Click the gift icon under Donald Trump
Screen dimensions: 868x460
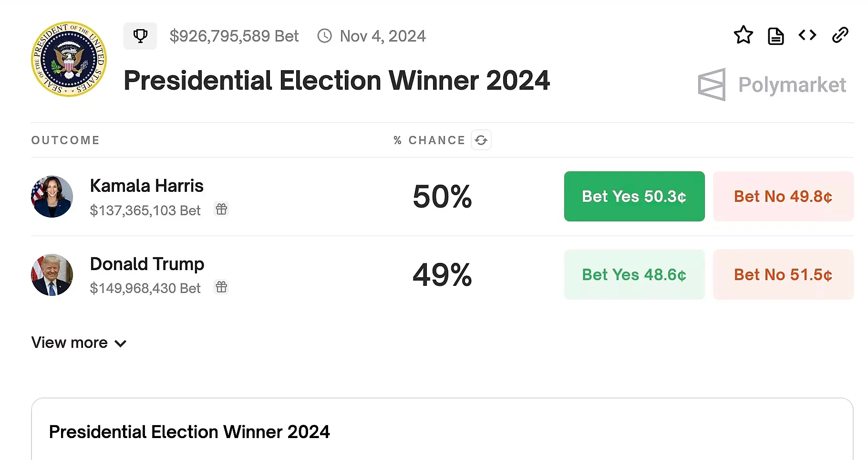click(221, 287)
